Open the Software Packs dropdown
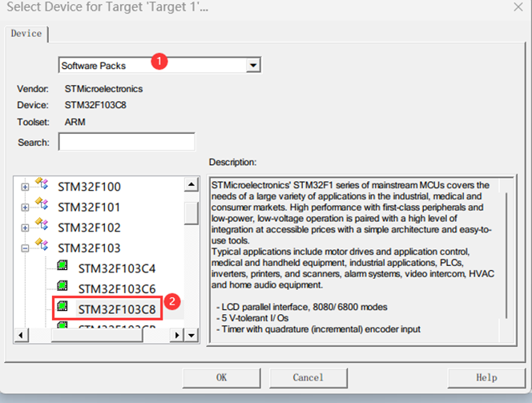The width and height of the screenshot is (532, 403). 253,65
